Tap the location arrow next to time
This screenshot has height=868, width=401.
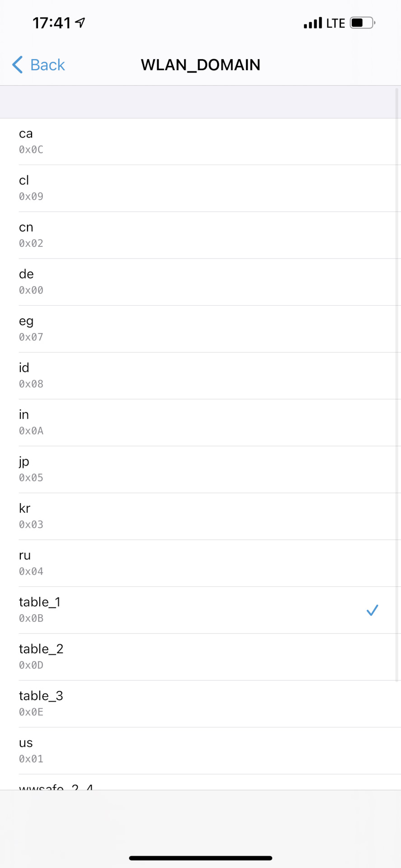coord(80,23)
